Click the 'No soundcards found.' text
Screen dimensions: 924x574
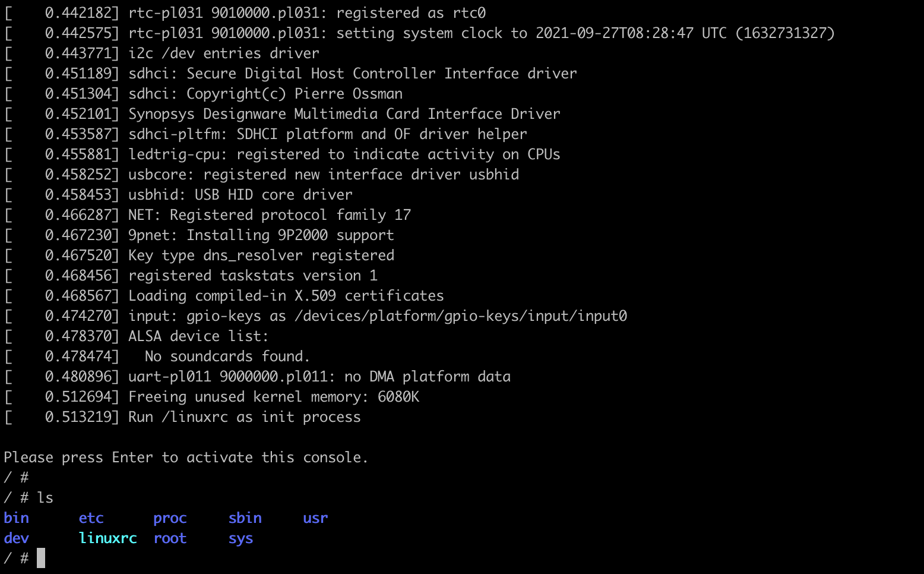(227, 357)
